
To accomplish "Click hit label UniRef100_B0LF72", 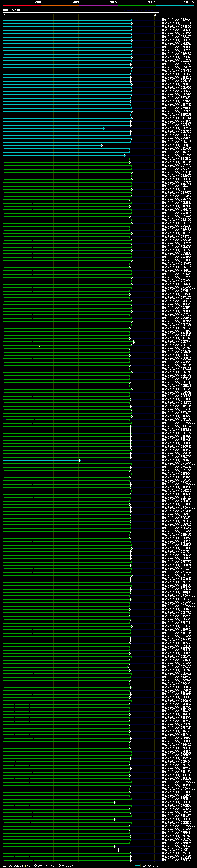I will point(177,403).
